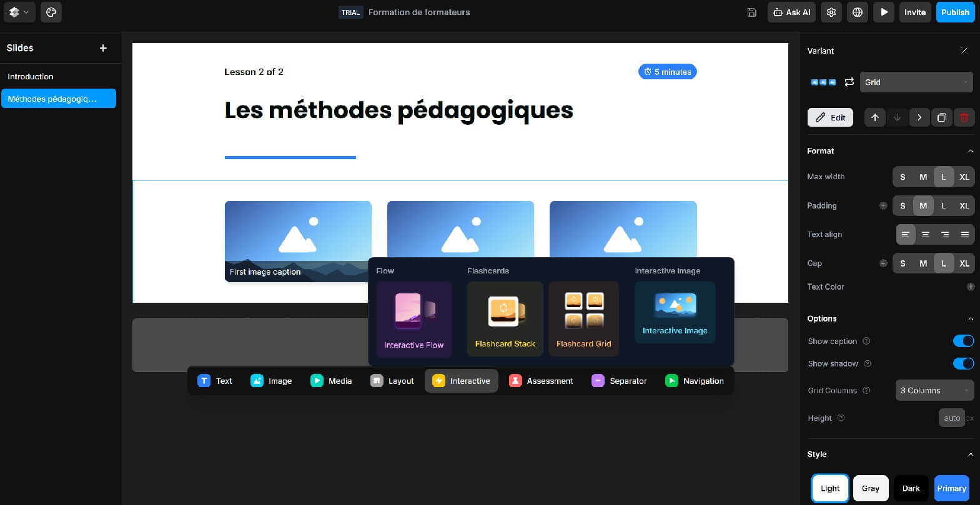Delete the block with trash icon
Viewport: 980px width, 505px height.
pos(964,117)
